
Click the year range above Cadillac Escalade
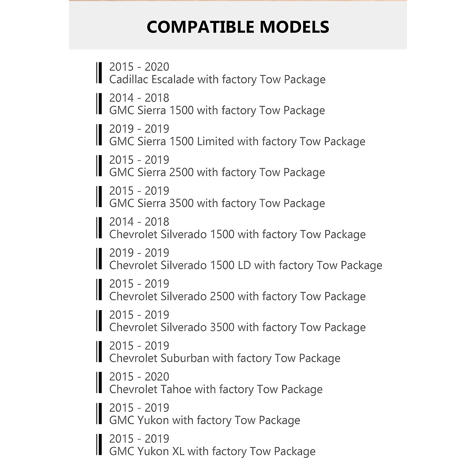tap(139, 67)
